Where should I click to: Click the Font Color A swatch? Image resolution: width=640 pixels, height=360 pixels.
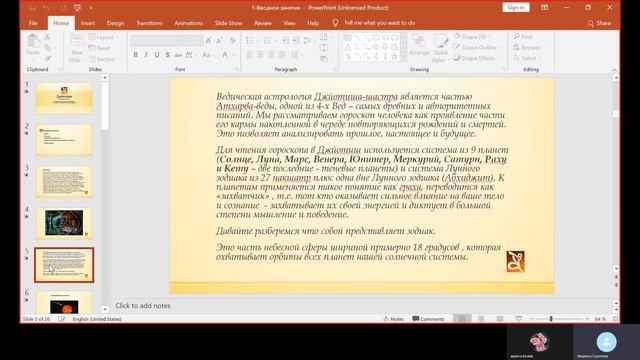[x=224, y=55]
